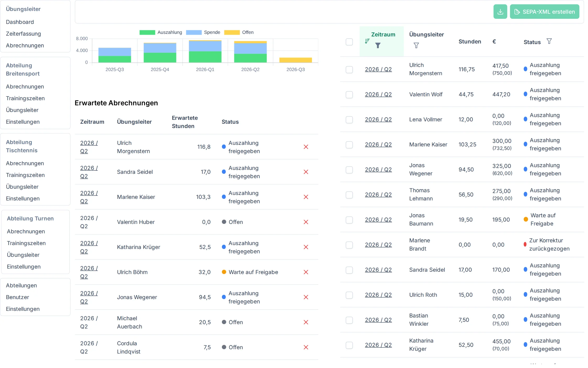Open Abrechnungen under Übungsleiter section

click(x=25, y=45)
